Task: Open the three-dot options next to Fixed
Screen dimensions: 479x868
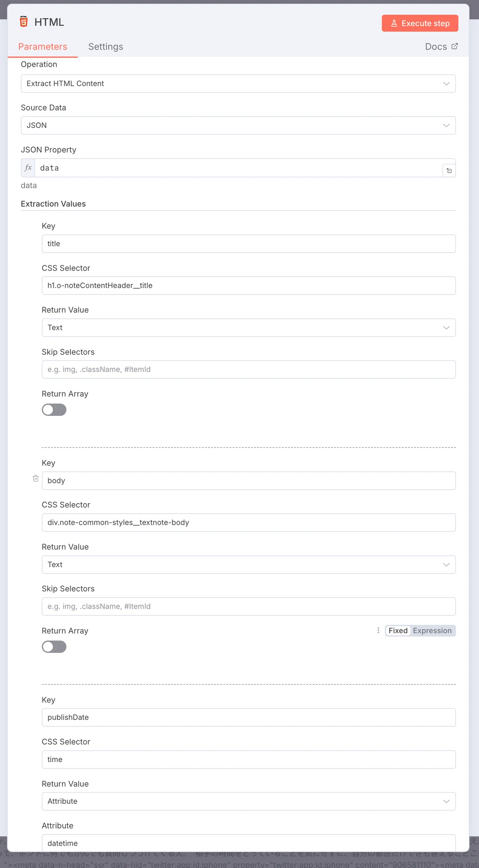Action: tap(378, 631)
